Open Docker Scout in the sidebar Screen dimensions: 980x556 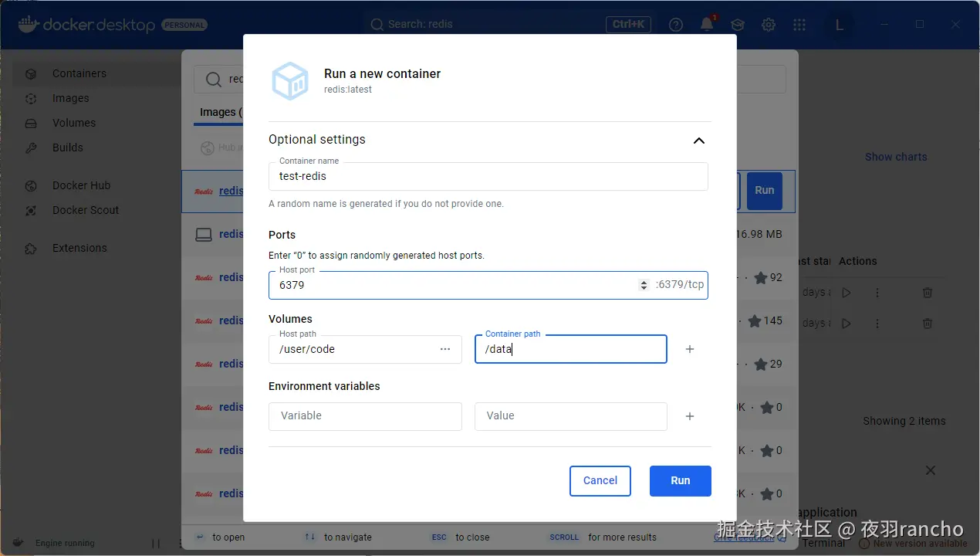(x=86, y=210)
